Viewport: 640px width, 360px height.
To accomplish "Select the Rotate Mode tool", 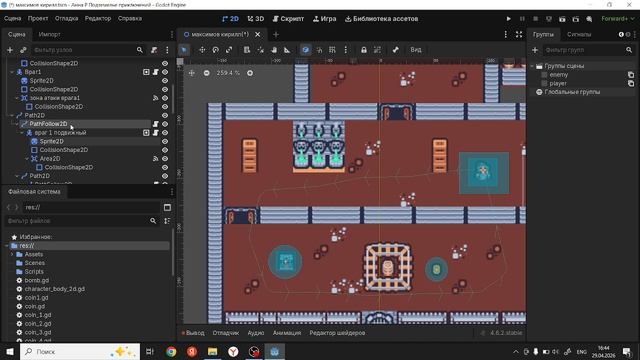I will click(216, 50).
